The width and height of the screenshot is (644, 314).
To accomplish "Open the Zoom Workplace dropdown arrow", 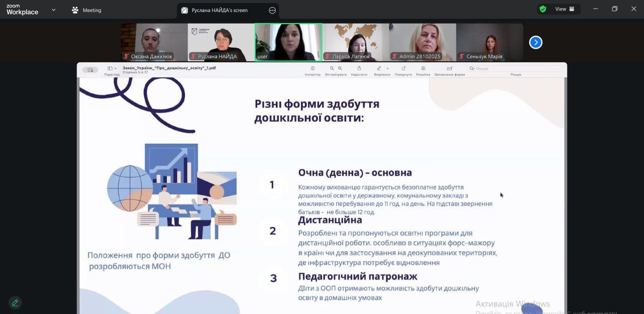I will (x=53, y=10).
